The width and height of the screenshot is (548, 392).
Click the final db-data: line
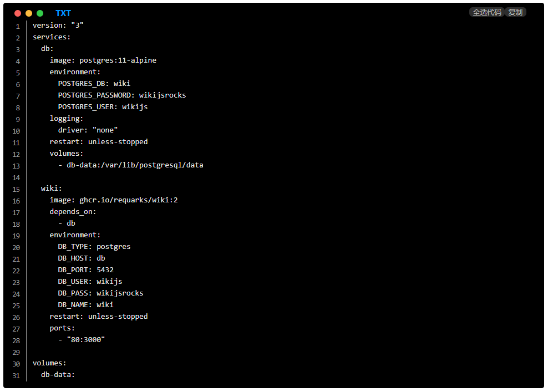click(x=58, y=375)
